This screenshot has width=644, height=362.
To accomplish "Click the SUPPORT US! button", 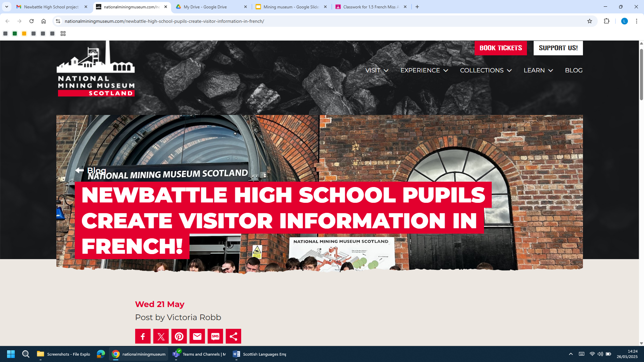I will pos(558,48).
